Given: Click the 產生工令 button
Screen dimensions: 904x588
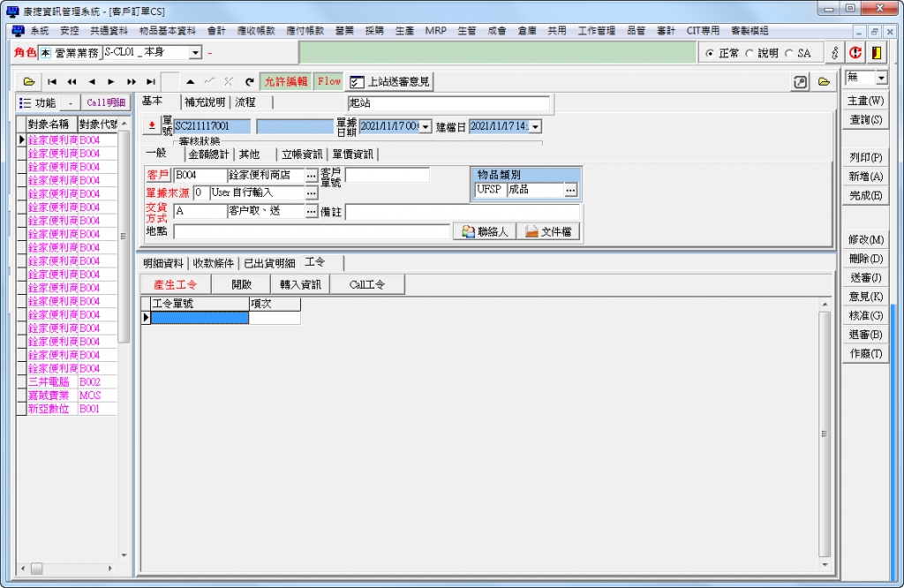Looking at the screenshot, I should (175, 284).
